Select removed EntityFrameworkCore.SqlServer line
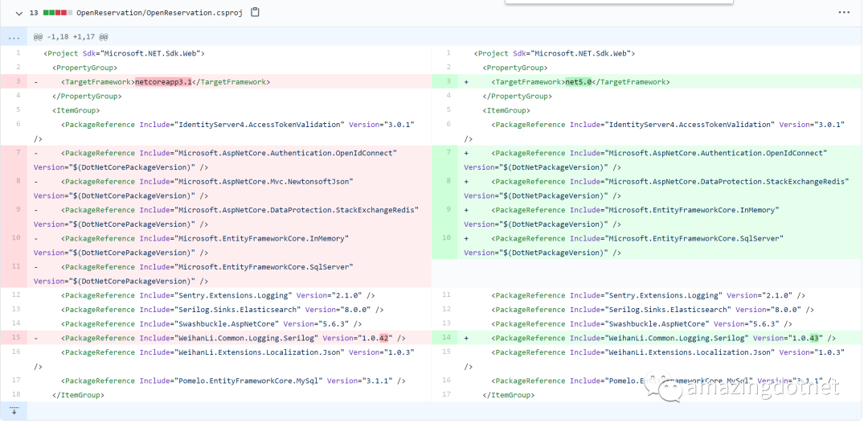The height and width of the screenshot is (428, 868). 229,274
